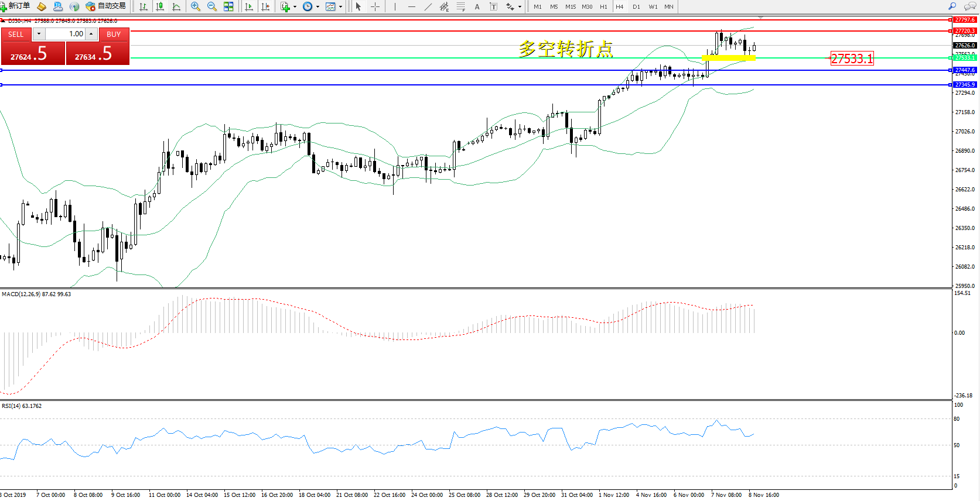Toggle the chart auto scroll icon
The width and height of the screenshot is (980, 501).
[249, 6]
